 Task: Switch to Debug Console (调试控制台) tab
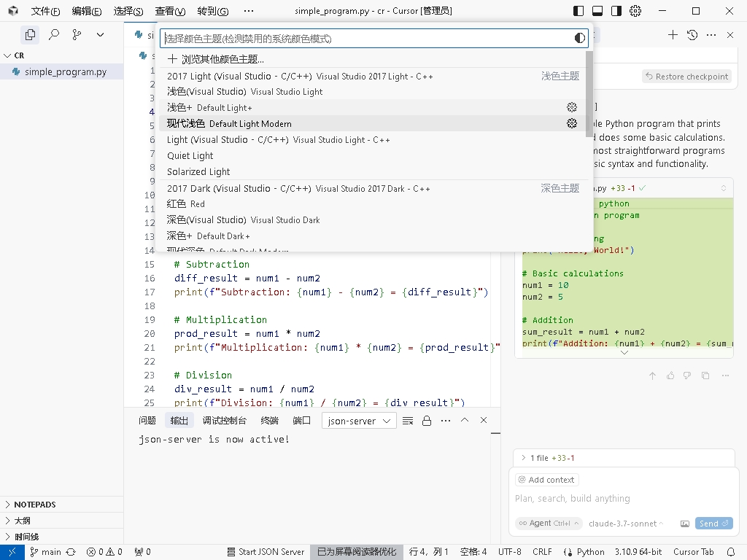225,421
